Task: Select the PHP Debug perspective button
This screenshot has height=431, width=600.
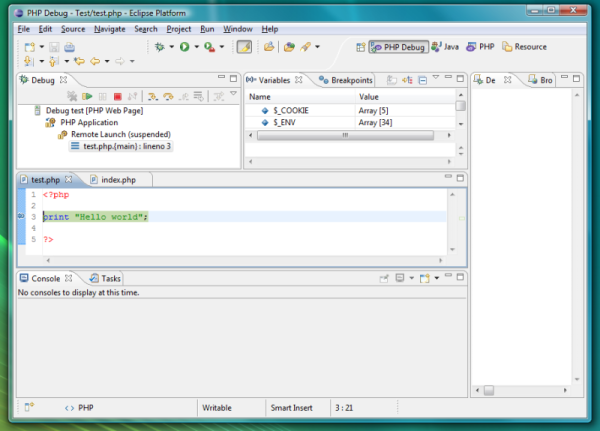Action: tap(398, 47)
